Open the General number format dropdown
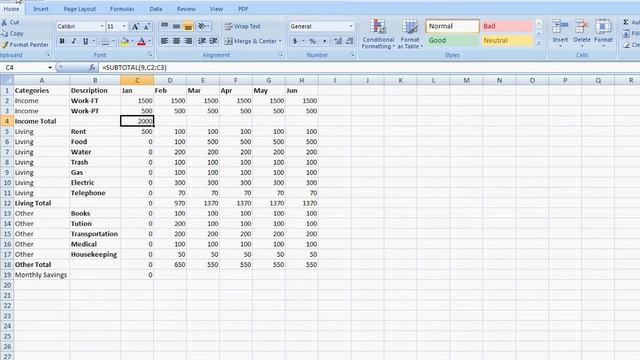 coord(351,27)
